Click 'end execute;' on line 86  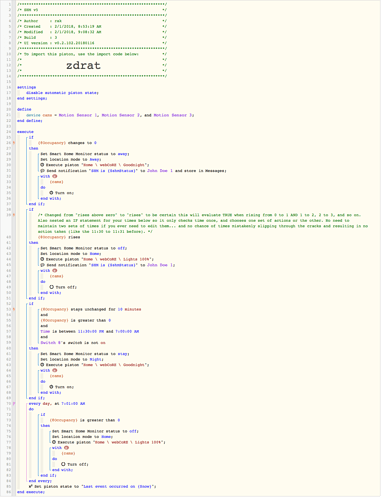coord(31,492)
